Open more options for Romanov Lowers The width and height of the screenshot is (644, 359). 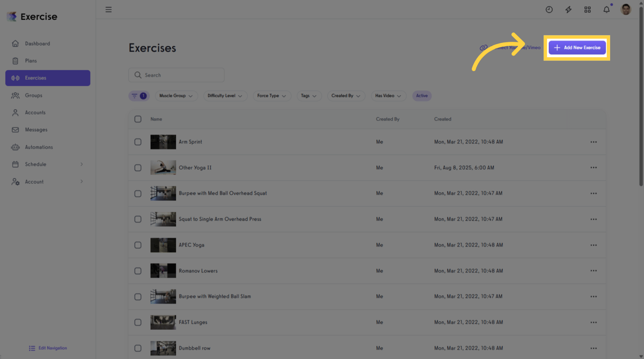point(594,271)
